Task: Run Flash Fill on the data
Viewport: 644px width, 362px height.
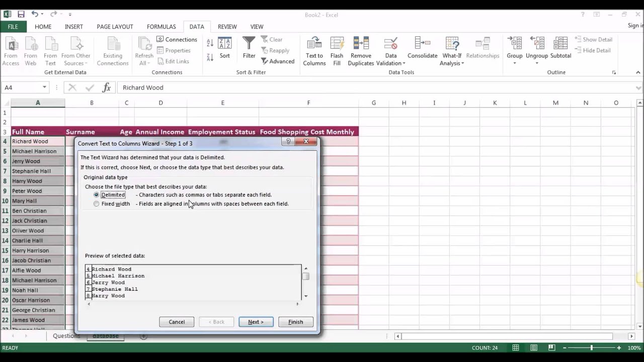Action: point(337,51)
